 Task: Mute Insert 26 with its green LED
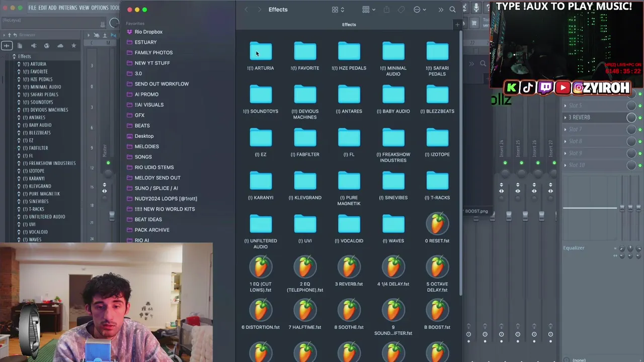(538, 163)
